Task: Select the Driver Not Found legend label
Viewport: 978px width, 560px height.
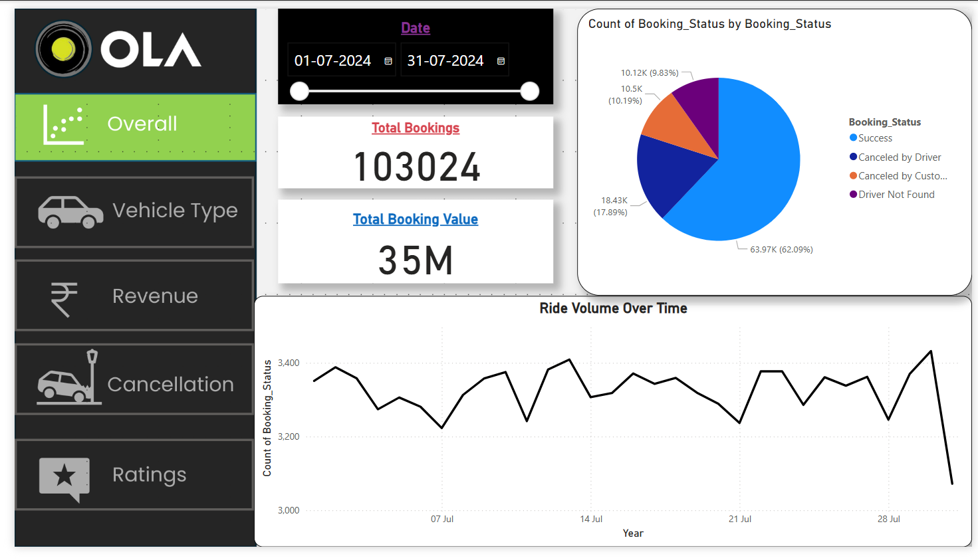Action: [x=896, y=195]
